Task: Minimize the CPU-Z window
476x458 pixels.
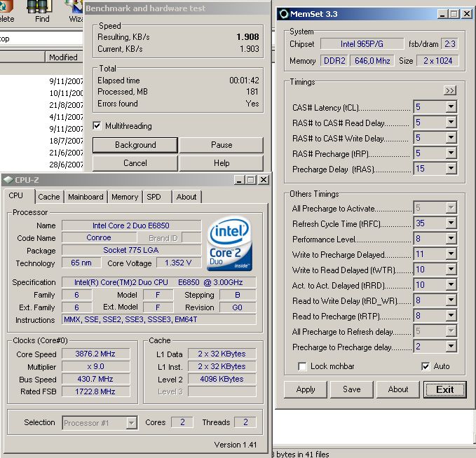Action: pyautogui.click(x=239, y=180)
